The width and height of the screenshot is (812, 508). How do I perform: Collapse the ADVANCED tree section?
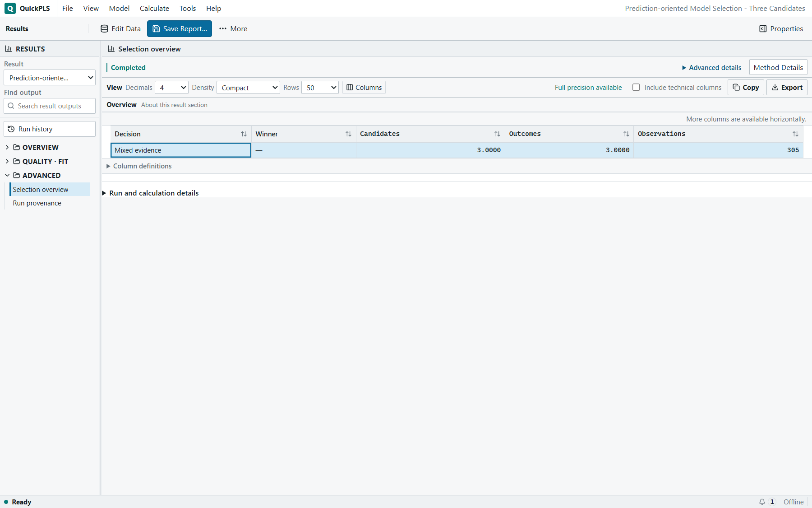pos(7,175)
